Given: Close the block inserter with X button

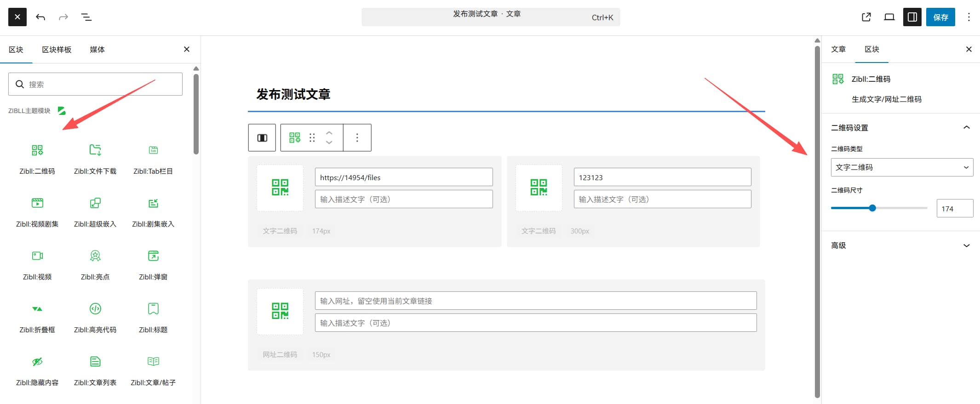Looking at the screenshot, I should tap(17, 17).
